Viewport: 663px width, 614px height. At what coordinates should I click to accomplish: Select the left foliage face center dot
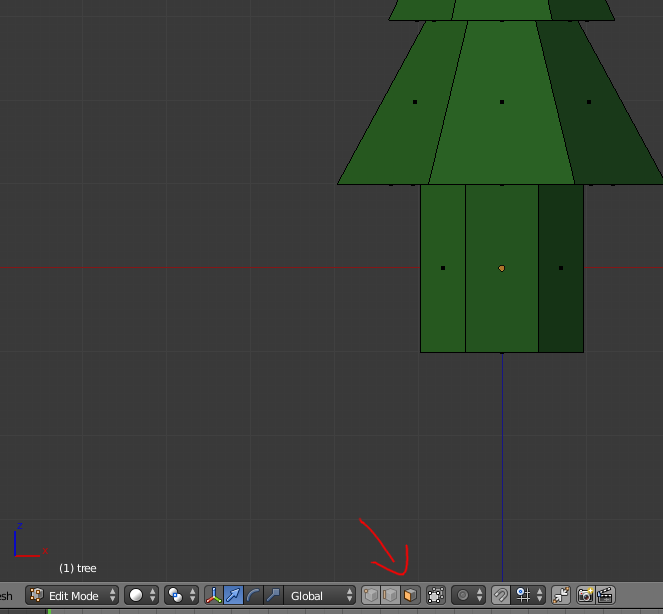coord(415,102)
